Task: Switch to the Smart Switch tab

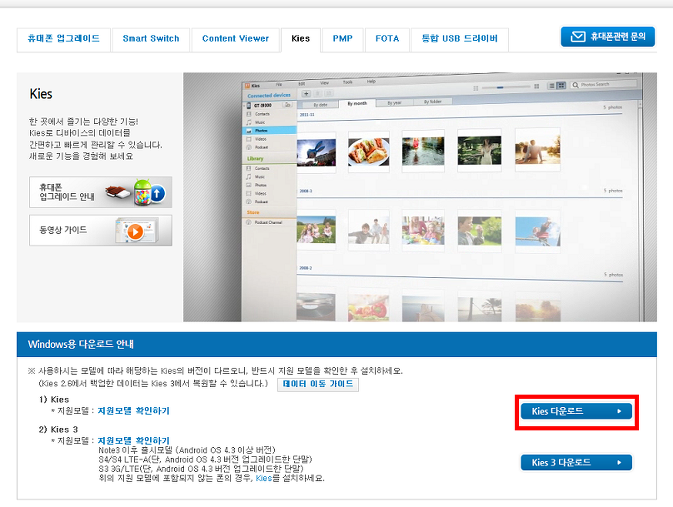Action: [151, 39]
